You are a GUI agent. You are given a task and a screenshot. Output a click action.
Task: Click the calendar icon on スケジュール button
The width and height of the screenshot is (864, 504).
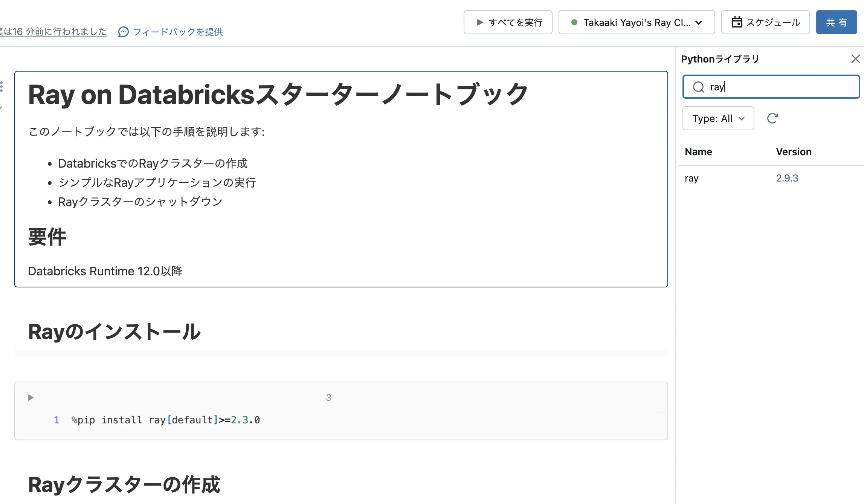(x=737, y=22)
